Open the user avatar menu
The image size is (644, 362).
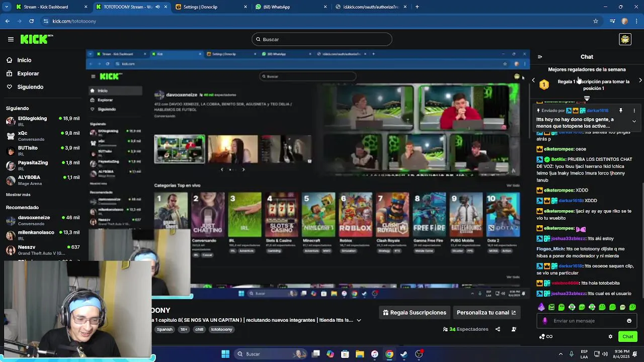click(x=625, y=39)
